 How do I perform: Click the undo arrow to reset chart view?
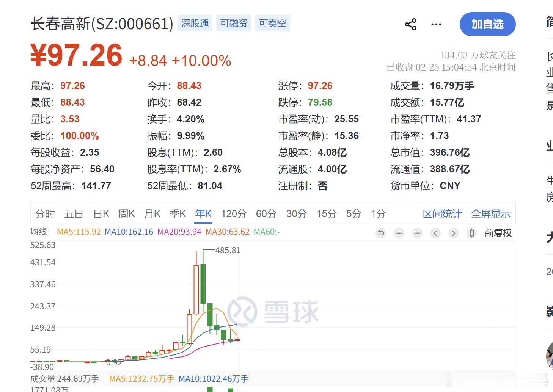pyautogui.click(x=380, y=233)
